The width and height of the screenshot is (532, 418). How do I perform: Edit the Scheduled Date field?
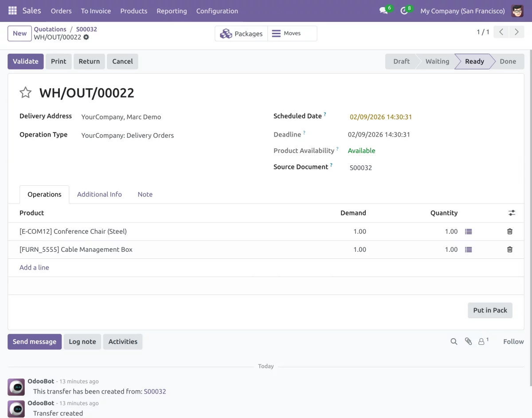pyautogui.click(x=430, y=117)
